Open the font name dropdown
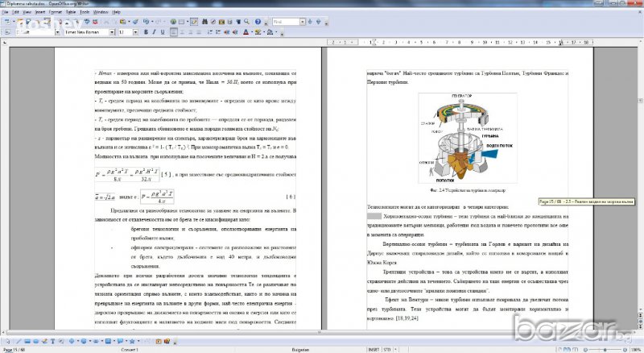 (x=113, y=32)
